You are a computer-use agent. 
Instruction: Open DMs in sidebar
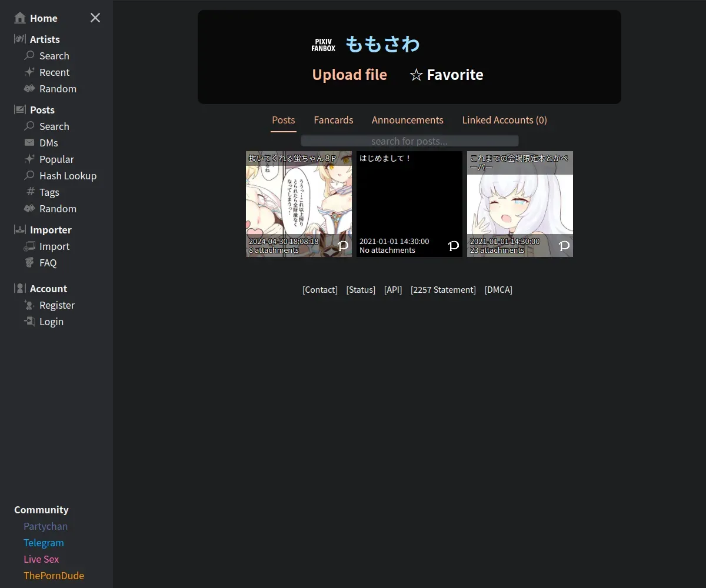tap(48, 143)
